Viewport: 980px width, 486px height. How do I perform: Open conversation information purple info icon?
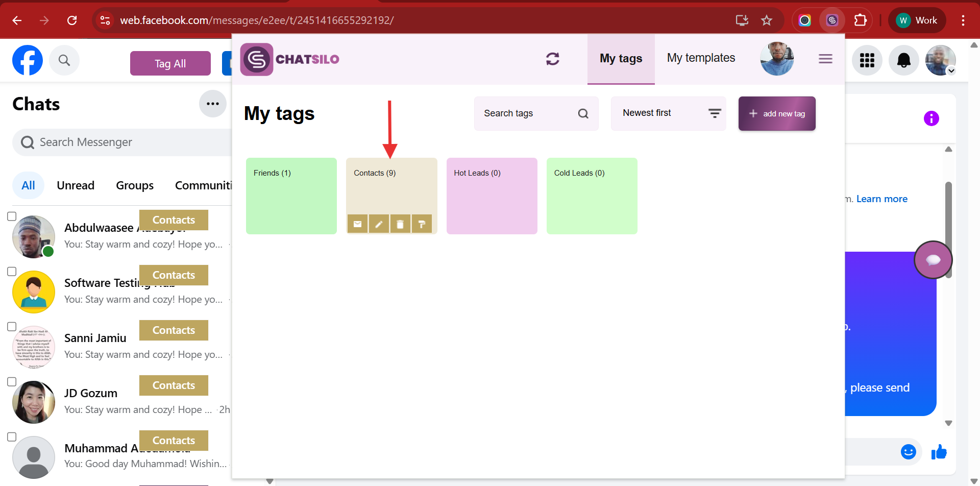(x=931, y=118)
